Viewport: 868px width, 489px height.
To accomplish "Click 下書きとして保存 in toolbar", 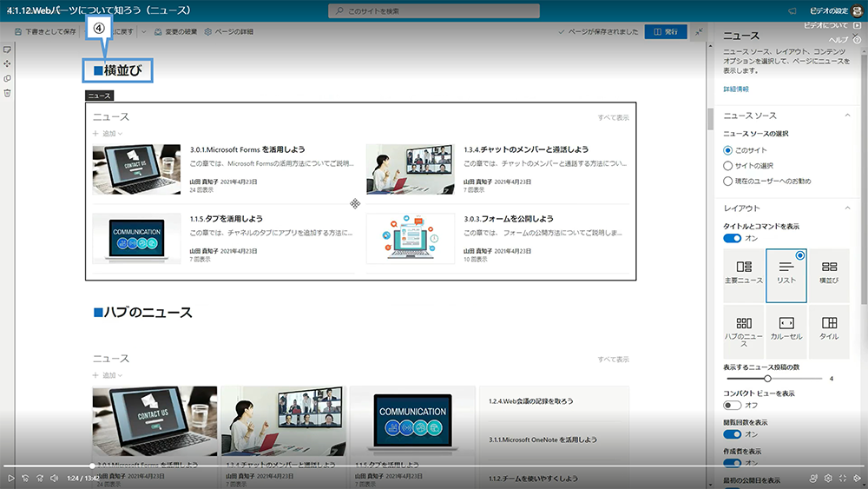I will 45,32.
